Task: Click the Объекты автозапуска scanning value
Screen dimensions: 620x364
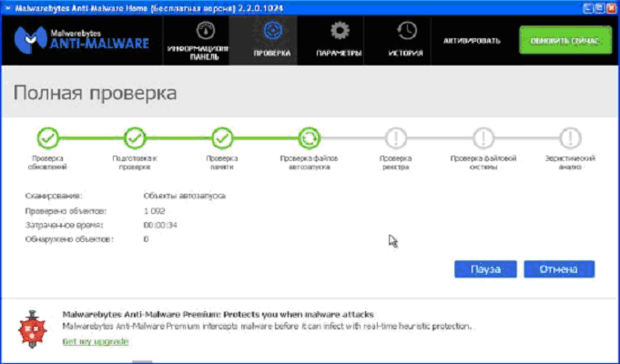Action: tap(184, 196)
